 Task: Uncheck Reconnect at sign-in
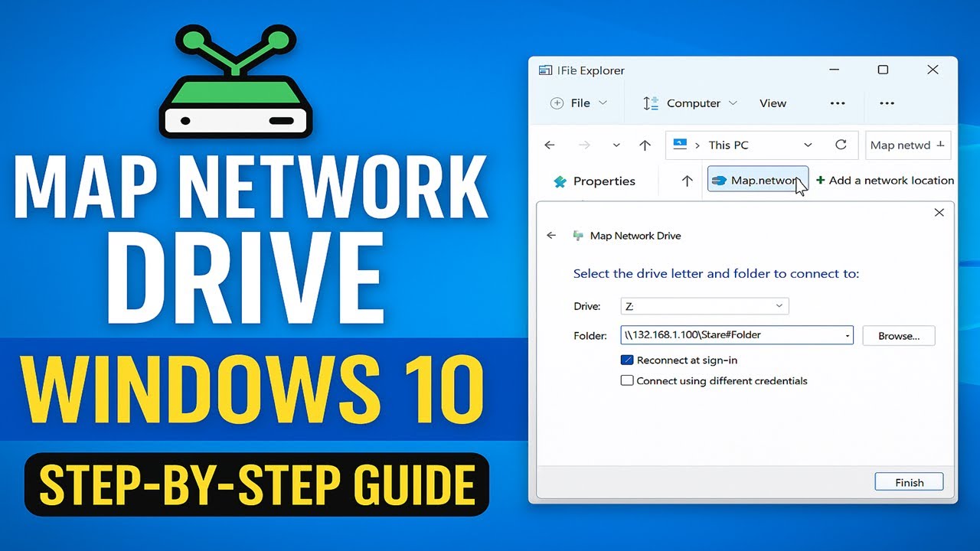tap(627, 360)
